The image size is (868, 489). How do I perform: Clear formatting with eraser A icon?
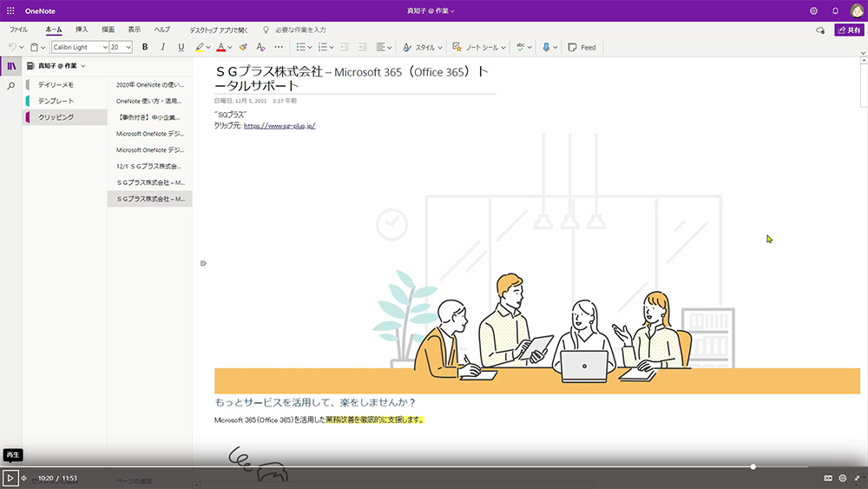click(260, 47)
